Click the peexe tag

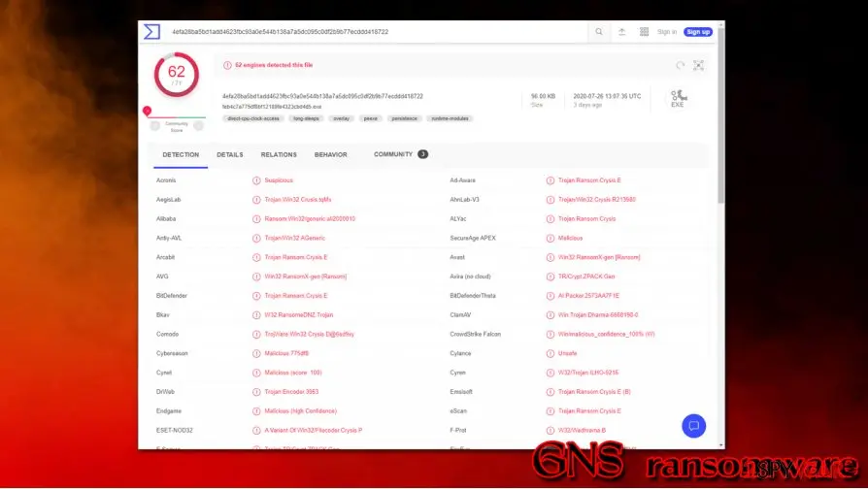[370, 118]
